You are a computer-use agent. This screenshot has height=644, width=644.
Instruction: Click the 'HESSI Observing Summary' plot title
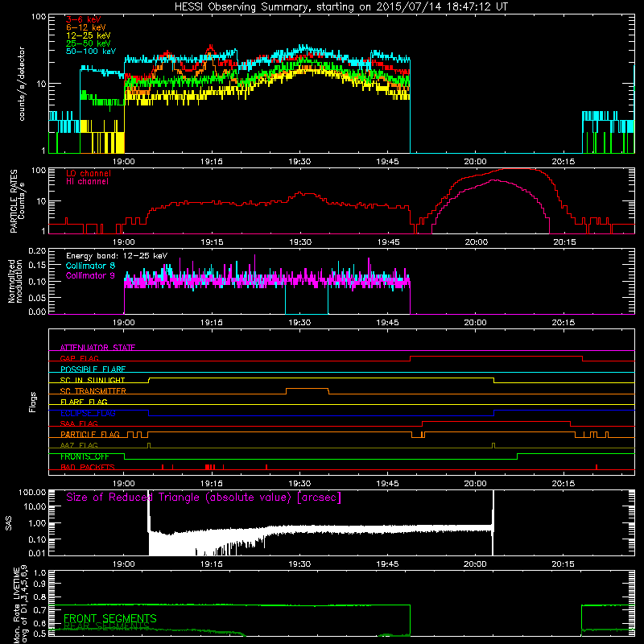tap(341, 7)
